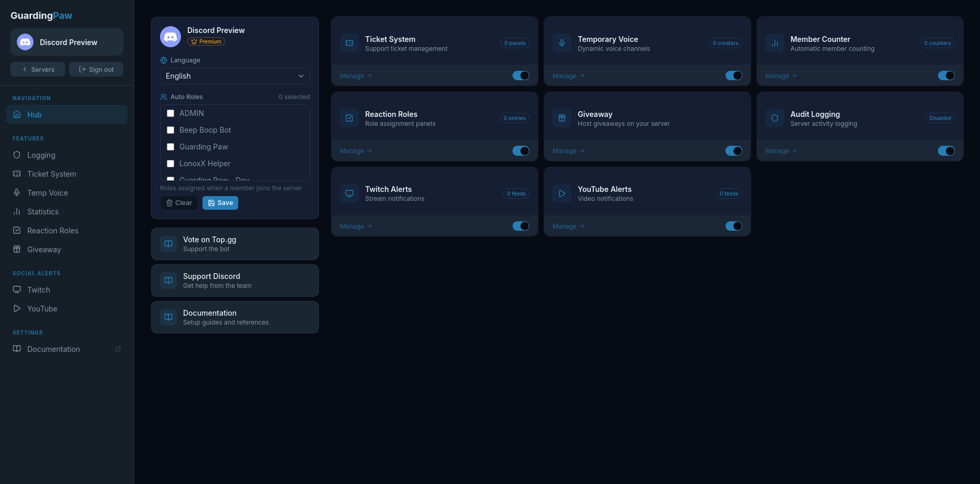Click the Servers back button
Image resolution: width=980 pixels, height=484 pixels.
pyautogui.click(x=38, y=69)
